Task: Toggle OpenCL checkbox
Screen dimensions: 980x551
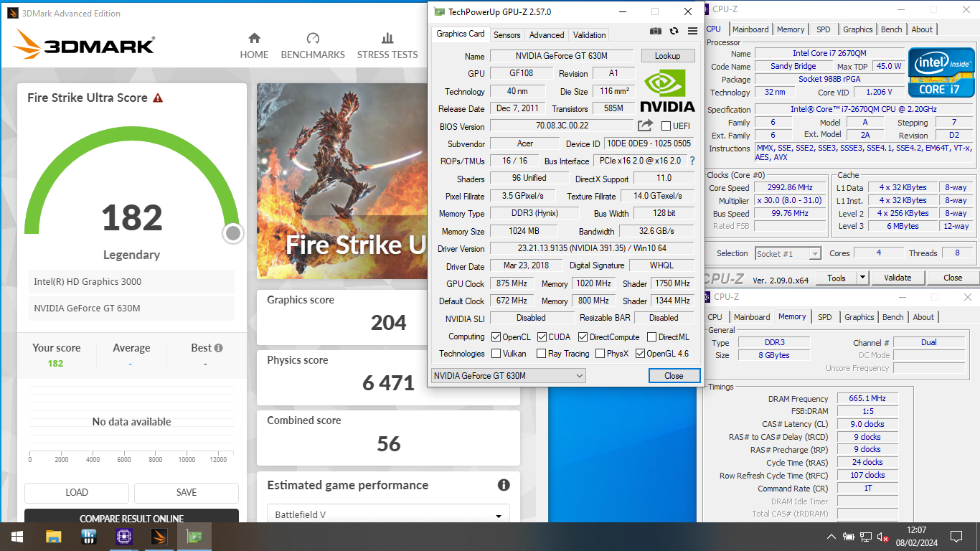Action: [496, 336]
